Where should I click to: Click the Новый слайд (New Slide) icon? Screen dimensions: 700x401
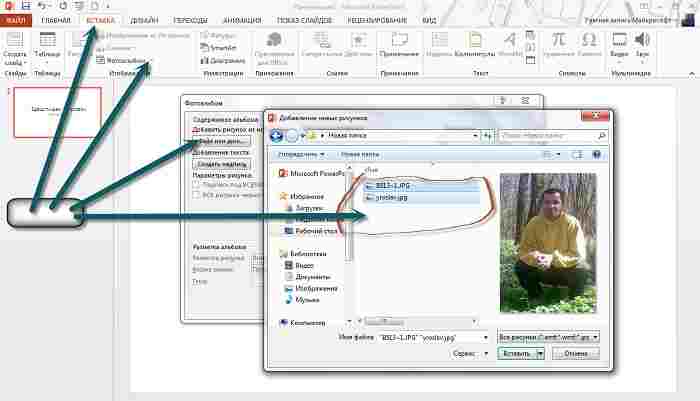15,40
